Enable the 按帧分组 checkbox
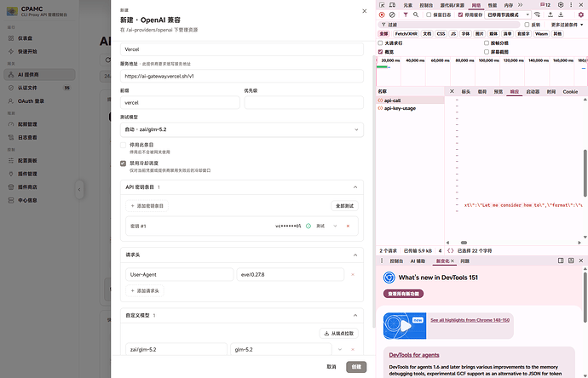The image size is (588, 378). click(x=487, y=43)
